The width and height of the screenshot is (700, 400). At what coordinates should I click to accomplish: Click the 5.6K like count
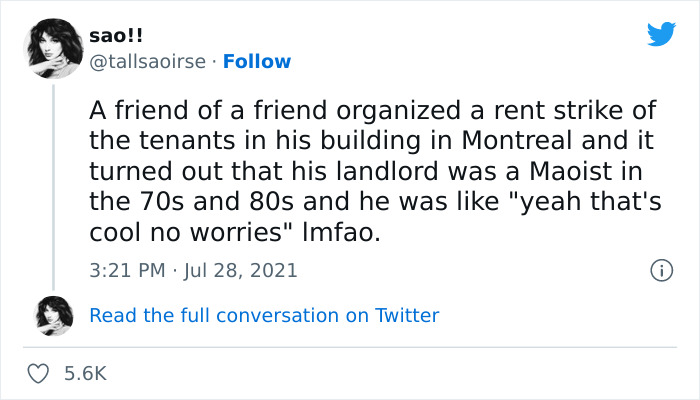point(85,373)
